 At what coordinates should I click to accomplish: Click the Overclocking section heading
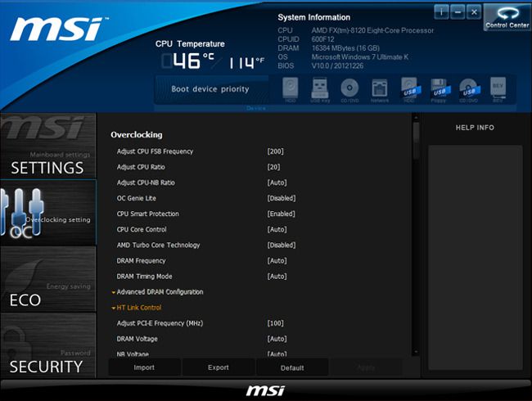[137, 135]
